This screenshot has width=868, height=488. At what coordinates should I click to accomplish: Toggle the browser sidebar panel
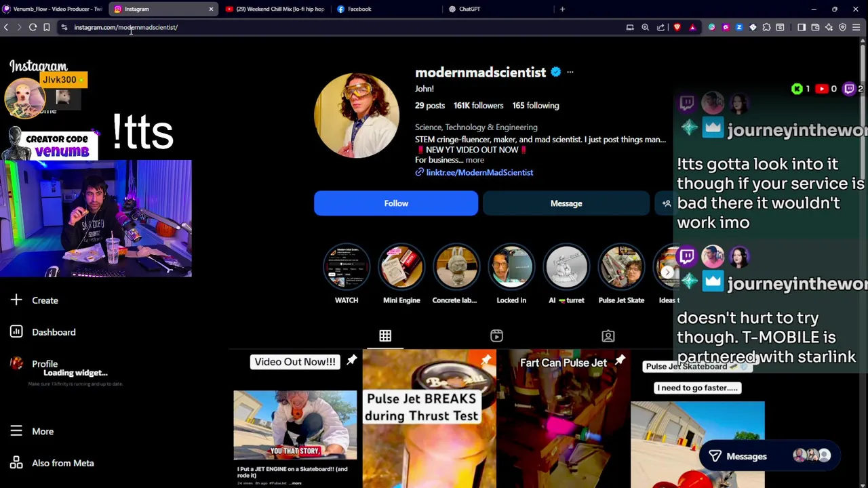(802, 27)
